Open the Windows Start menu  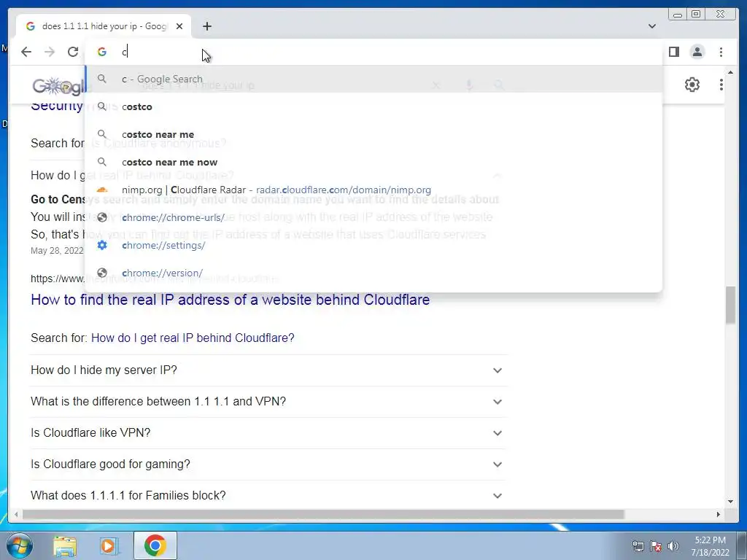pos(19,545)
